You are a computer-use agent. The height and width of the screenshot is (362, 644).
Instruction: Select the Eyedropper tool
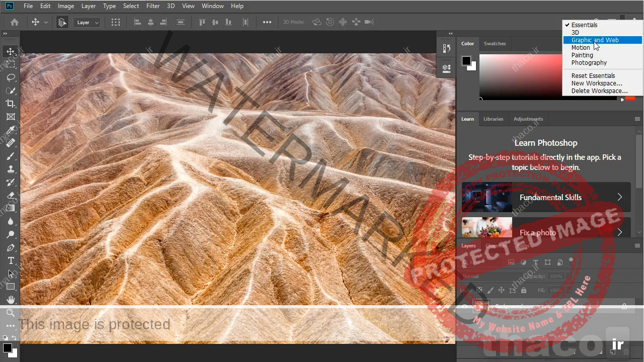11,130
